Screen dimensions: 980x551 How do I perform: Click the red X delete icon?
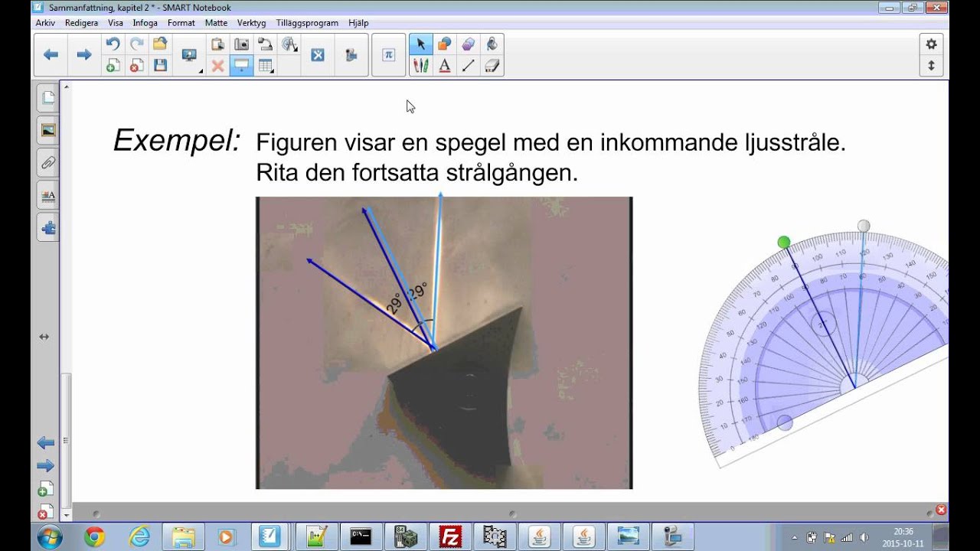coord(217,66)
